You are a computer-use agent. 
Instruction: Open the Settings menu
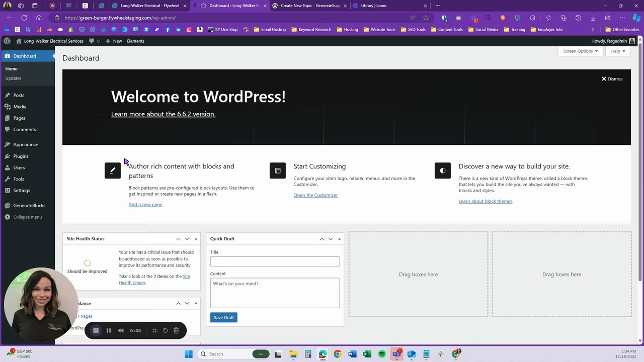click(x=22, y=191)
